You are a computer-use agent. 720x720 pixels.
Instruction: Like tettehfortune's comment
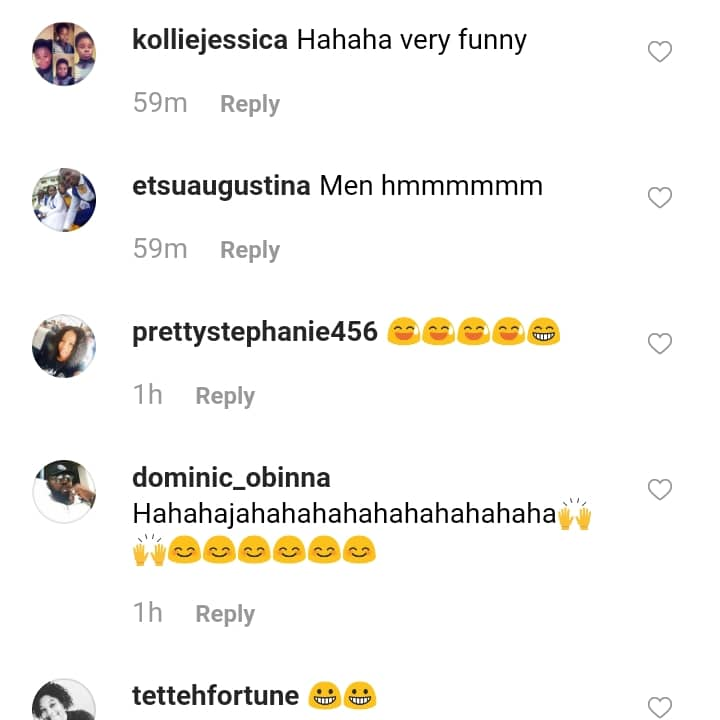660,706
